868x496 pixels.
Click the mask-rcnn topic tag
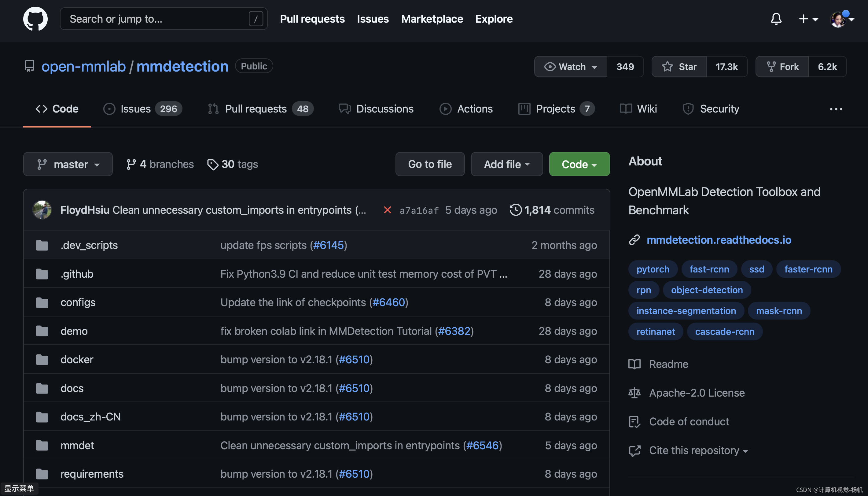click(x=779, y=311)
